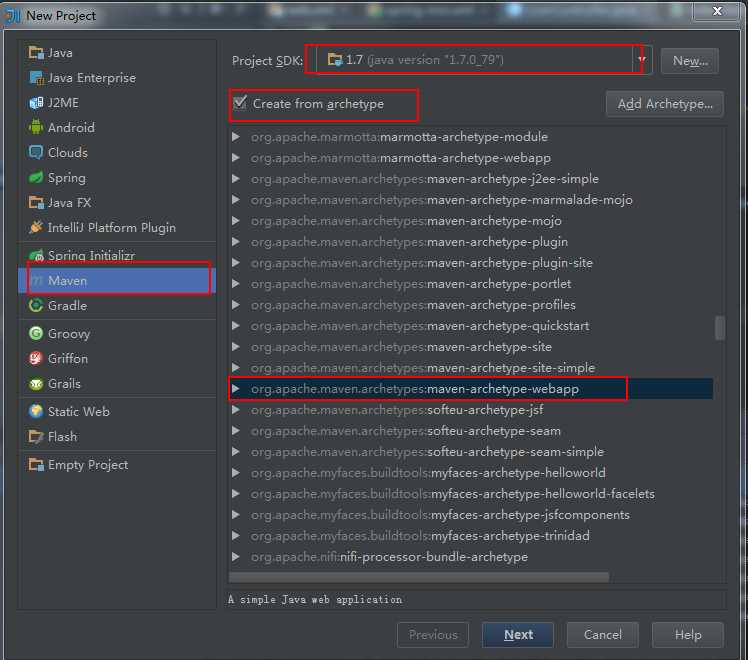Click the Griffon icon
This screenshot has width=748, height=660.
(36, 358)
